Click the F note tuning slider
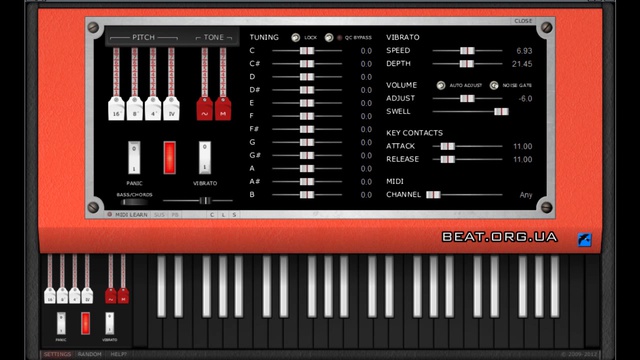This screenshot has height=360, width=640. click(x=307, y=116)
